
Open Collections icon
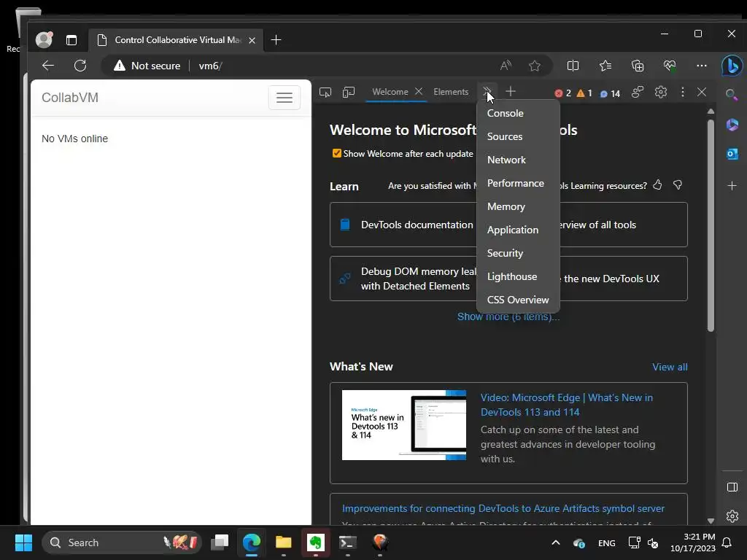coord(638,66)
